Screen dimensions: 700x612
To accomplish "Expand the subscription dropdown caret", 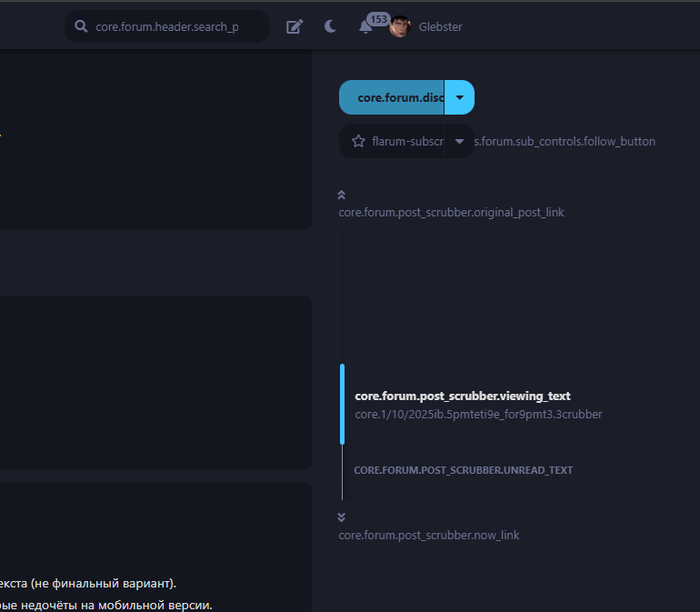I will (x=459, y=141).
